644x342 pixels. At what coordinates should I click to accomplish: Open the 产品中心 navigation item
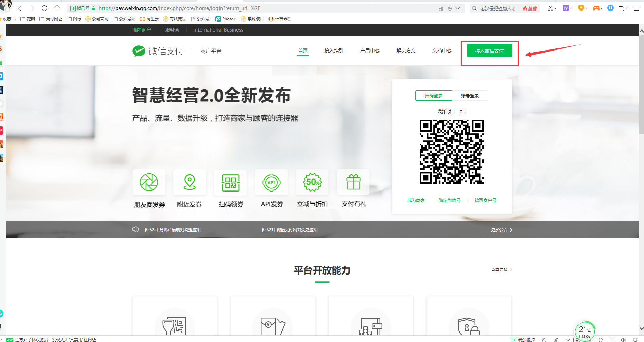[370, 51]
